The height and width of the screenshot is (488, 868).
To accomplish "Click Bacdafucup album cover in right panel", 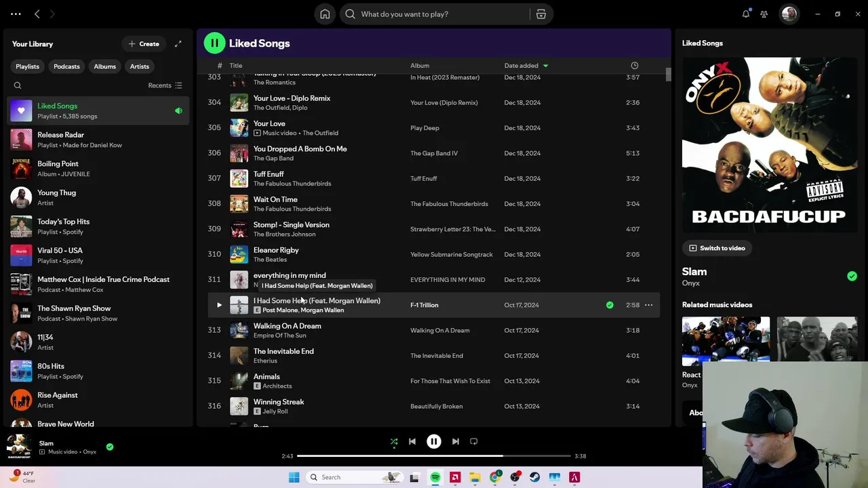I will click(770, 145).
